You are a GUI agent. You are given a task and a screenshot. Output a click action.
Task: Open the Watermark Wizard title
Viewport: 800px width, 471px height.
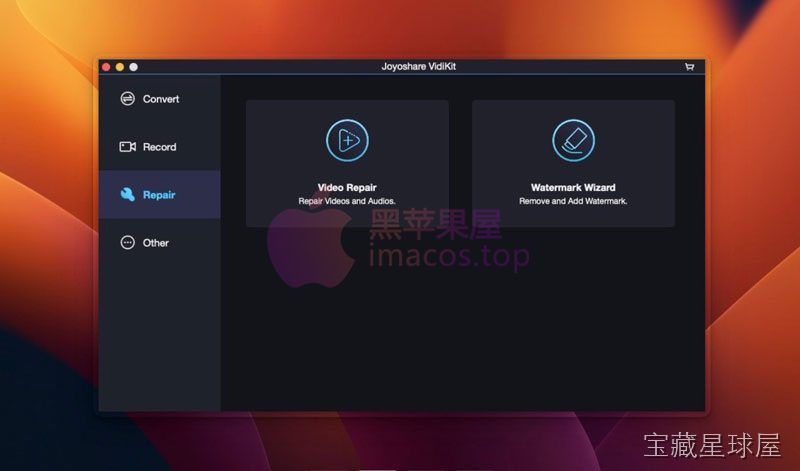point(573,187)
